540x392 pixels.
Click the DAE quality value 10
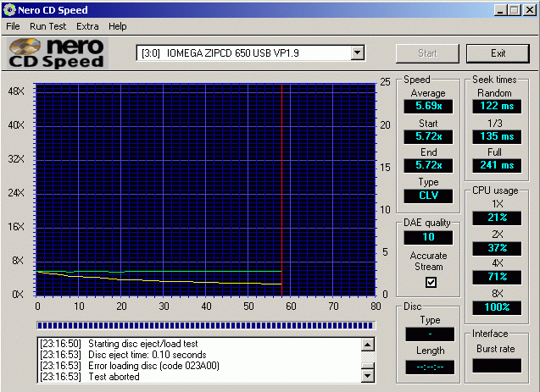(x=428, y=237)
